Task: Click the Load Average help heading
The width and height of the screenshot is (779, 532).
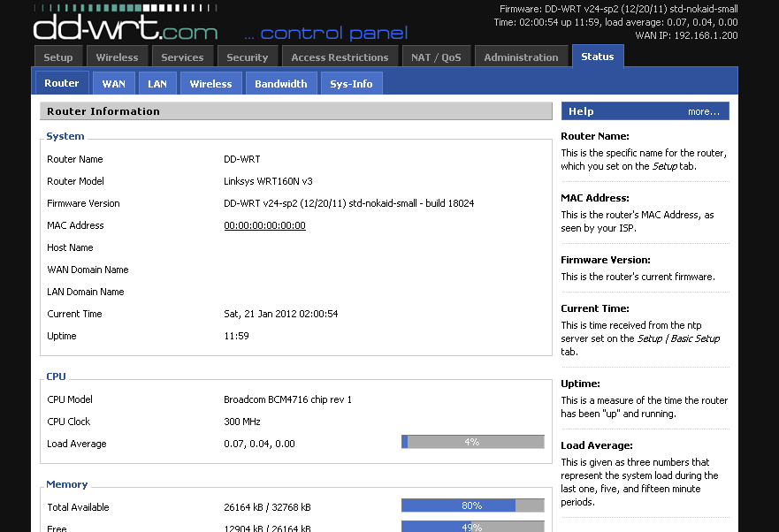Action: coord(597,445)
